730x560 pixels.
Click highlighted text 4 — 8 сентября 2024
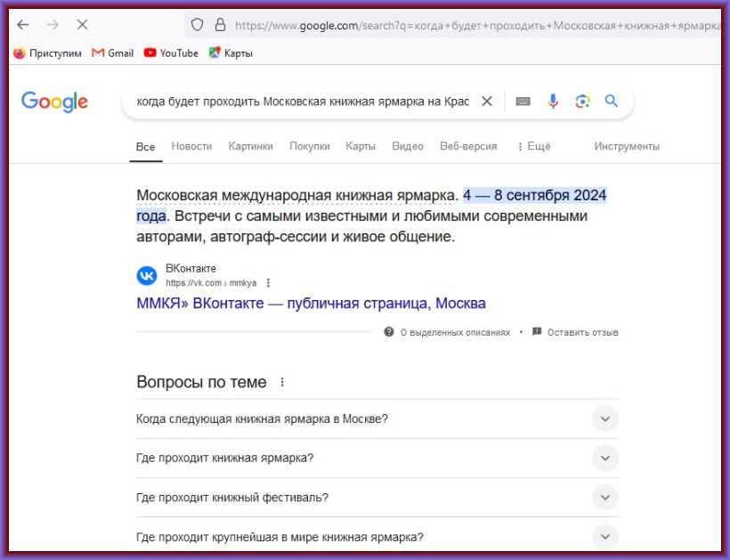pos(534,196)
